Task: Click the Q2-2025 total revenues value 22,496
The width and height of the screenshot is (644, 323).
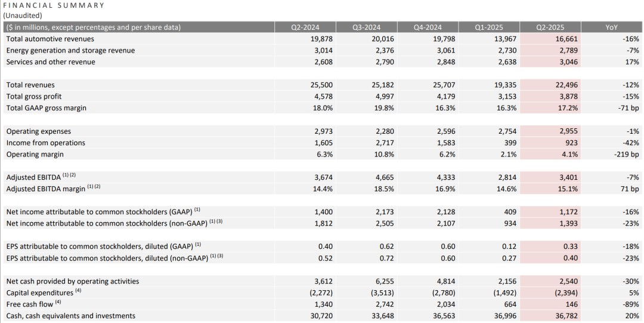Action: (x=566, y=85)
